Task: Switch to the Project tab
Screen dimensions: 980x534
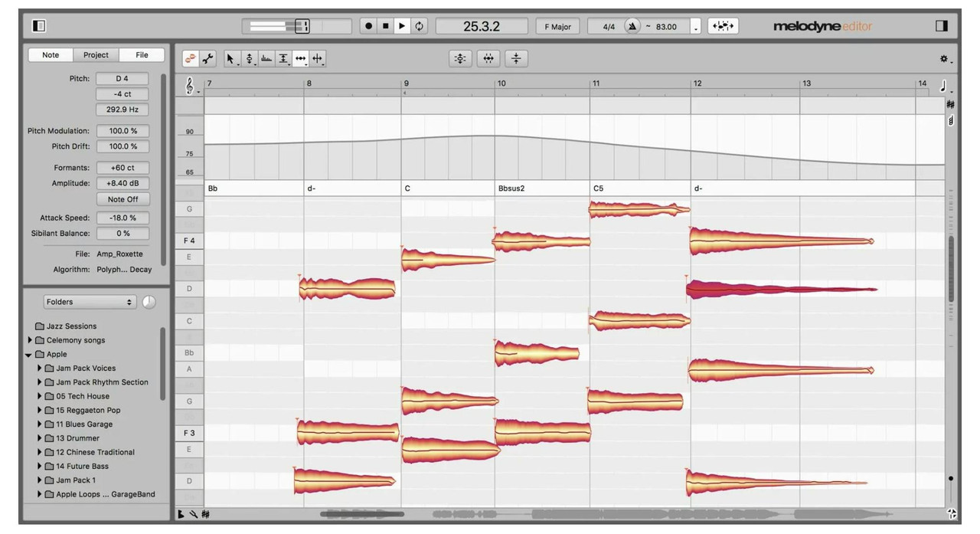Action: pos(95,54)
